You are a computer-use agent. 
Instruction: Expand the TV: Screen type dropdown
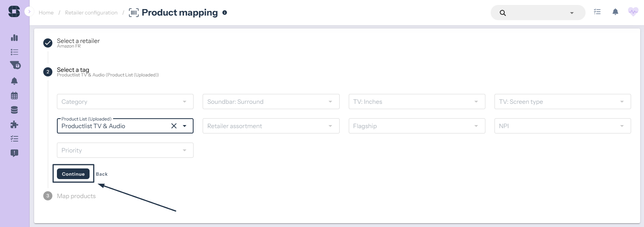tap(562, 102)
